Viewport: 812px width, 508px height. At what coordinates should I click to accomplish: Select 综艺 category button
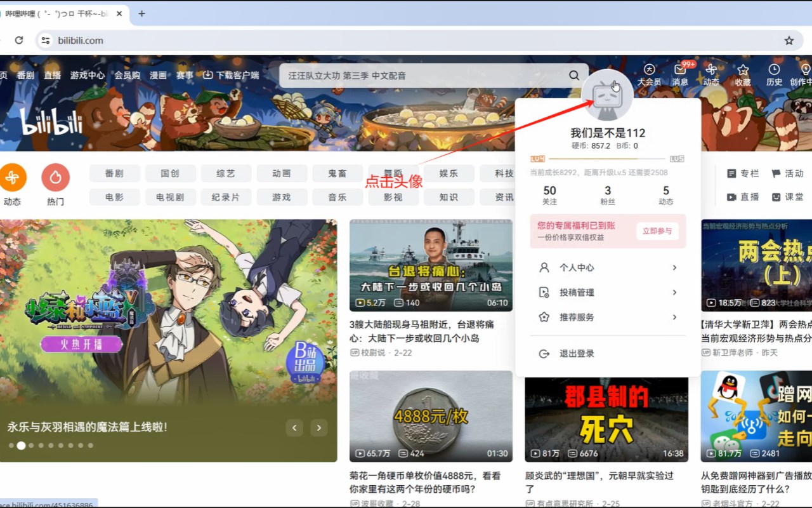(x=226, y=173)
